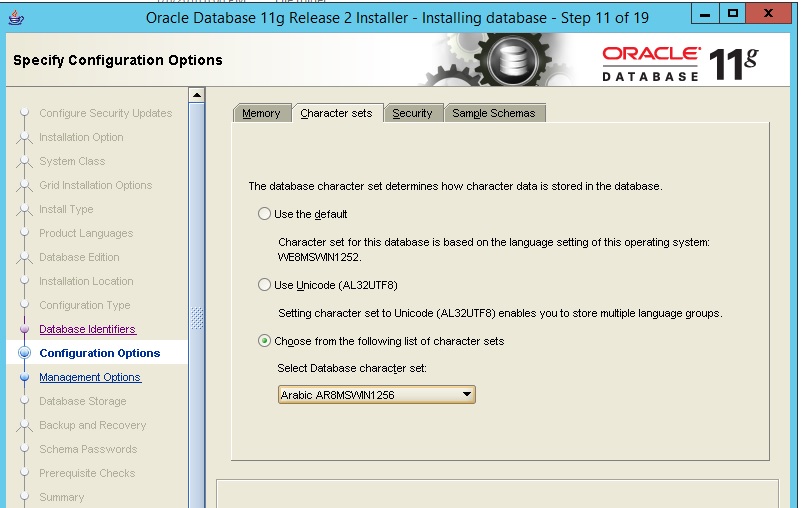Open the Management Options step link
This screenshot has height=508, width=801.
tap(90, 377)
